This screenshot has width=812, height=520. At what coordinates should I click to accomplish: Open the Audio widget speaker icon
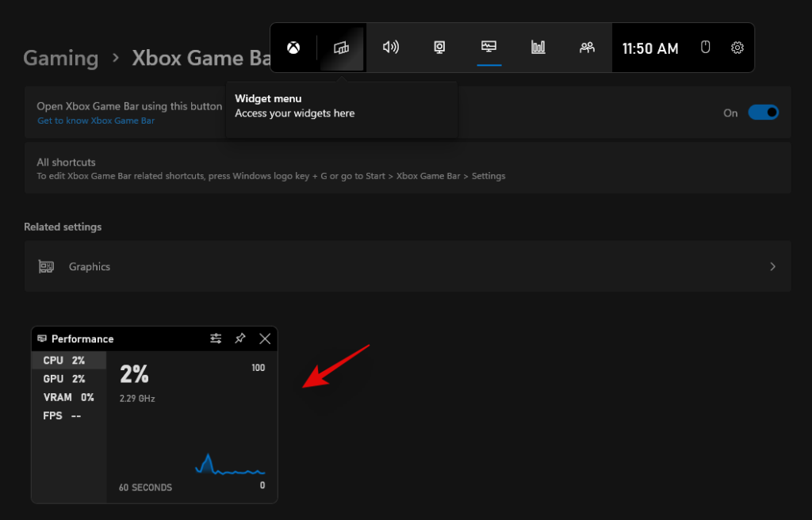coord(390,48)
